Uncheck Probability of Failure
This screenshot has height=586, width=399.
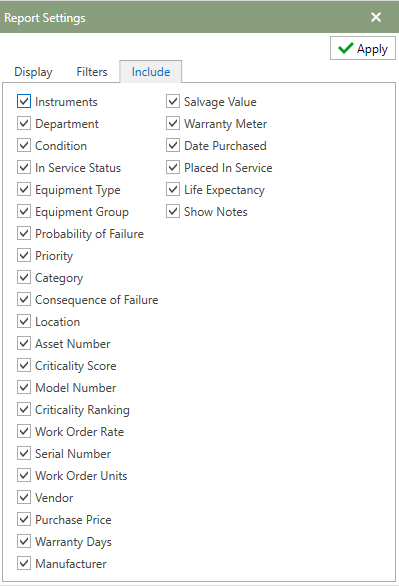24,234
